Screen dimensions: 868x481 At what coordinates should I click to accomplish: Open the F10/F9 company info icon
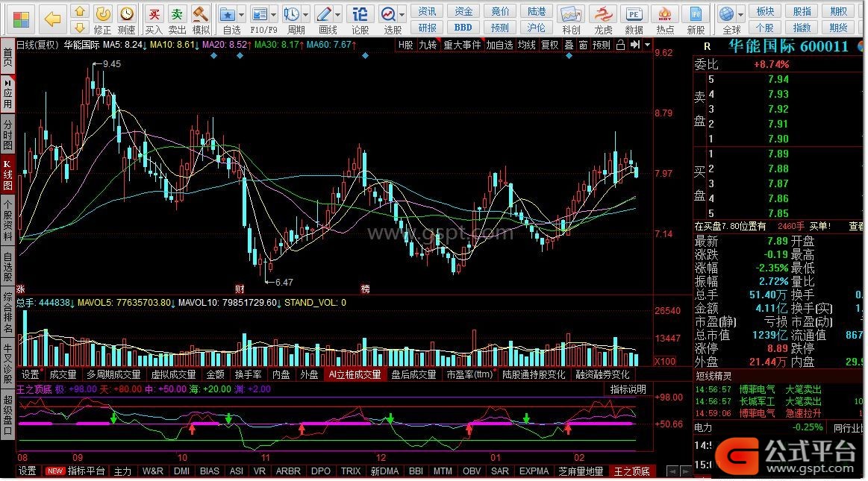pyautogui.click(x=259, y=14)
